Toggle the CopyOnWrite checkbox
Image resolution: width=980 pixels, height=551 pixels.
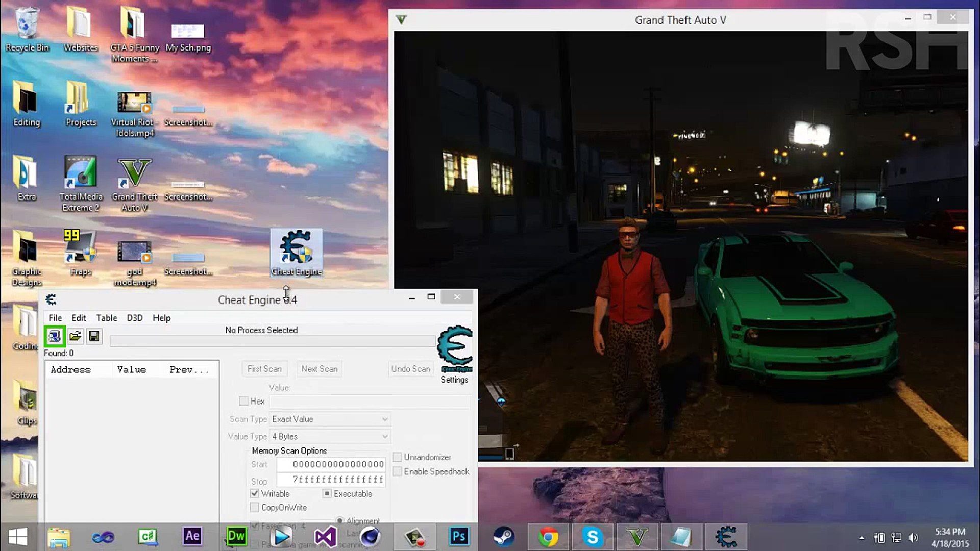(254, 507)
